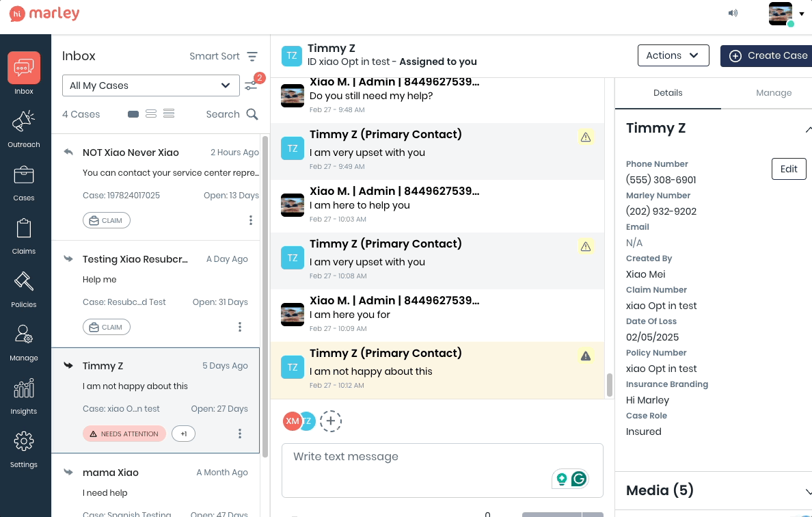Open Settings gear in sidebar
Viewport: 812px width, 517px height.
coord(24,443)
